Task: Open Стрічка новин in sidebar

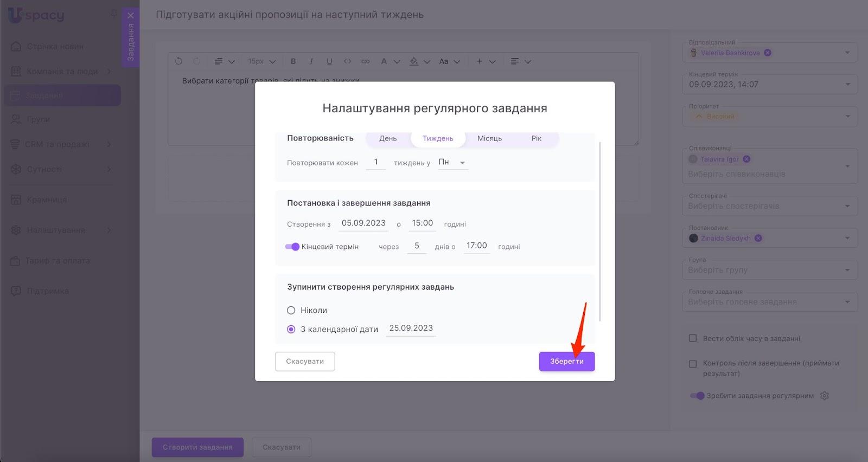Action: 55,47
